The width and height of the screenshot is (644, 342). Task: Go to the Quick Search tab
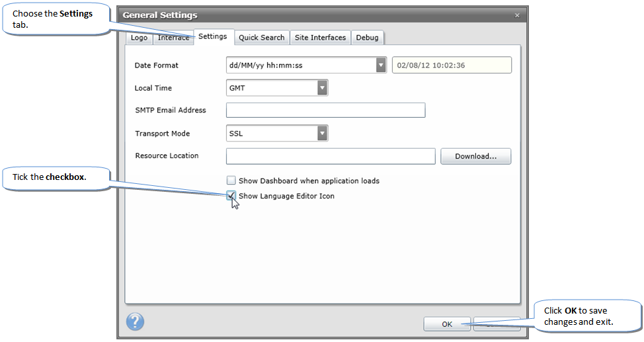pyautogui.click(x=261, y=38)
